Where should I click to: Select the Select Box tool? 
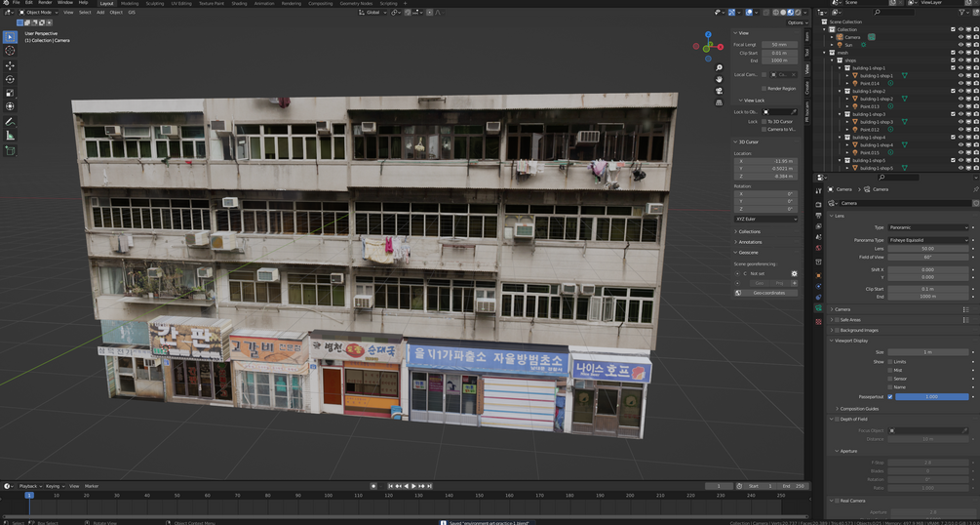pos(10,37)
